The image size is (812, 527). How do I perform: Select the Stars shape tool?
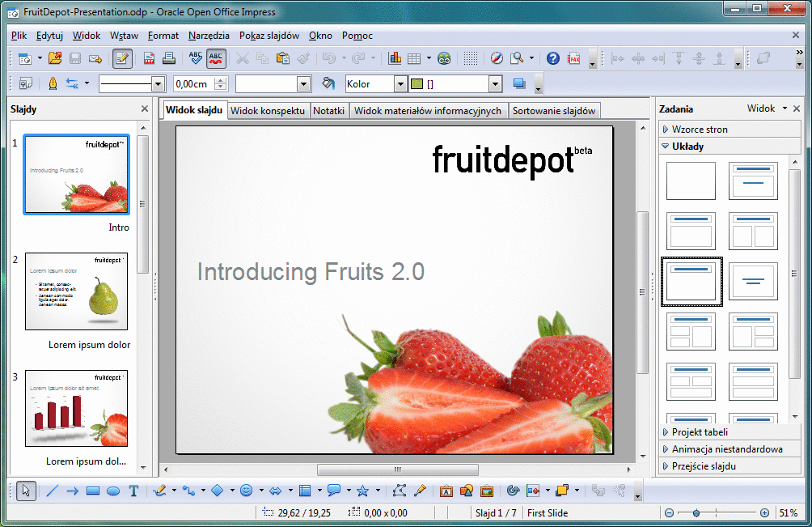(x=362, y=491)
